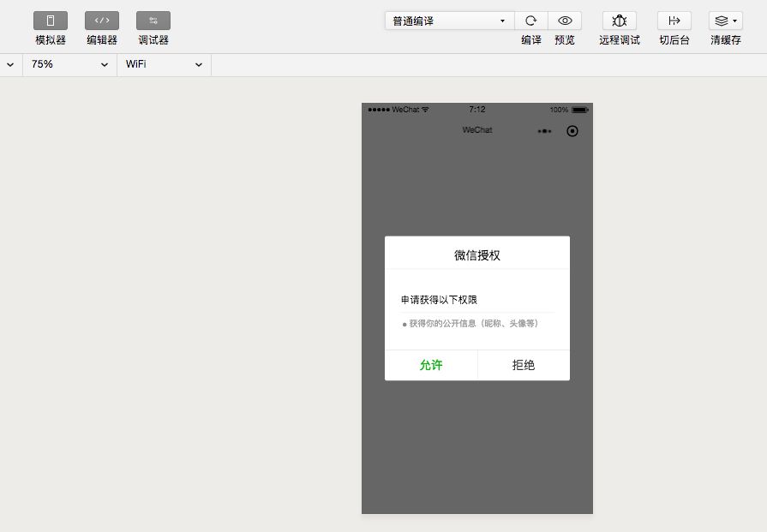Open the 普通编译 compile mode dropdown
The image size is (767, 532).
pos(450,21)
